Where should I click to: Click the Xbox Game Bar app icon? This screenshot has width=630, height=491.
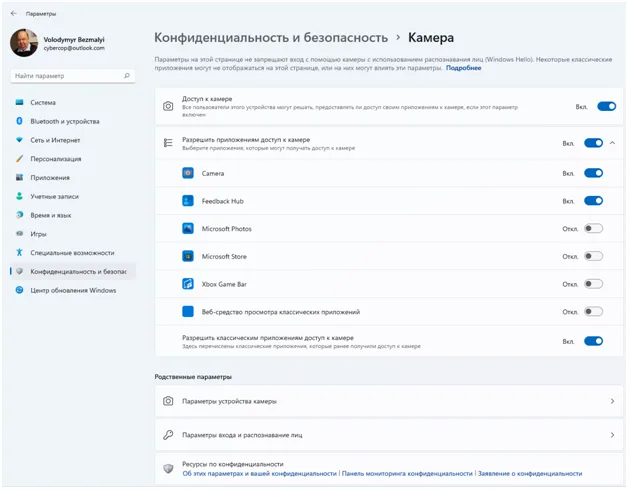[x=188, y=284]
